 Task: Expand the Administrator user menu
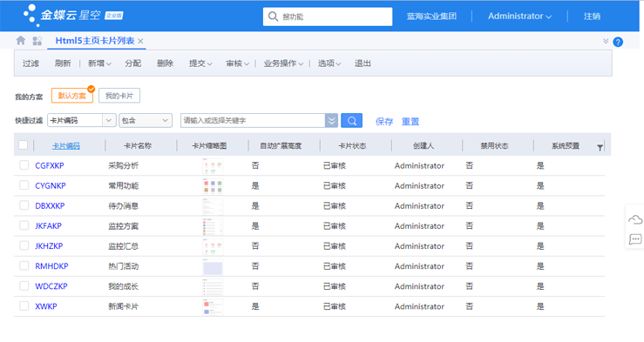519,16
